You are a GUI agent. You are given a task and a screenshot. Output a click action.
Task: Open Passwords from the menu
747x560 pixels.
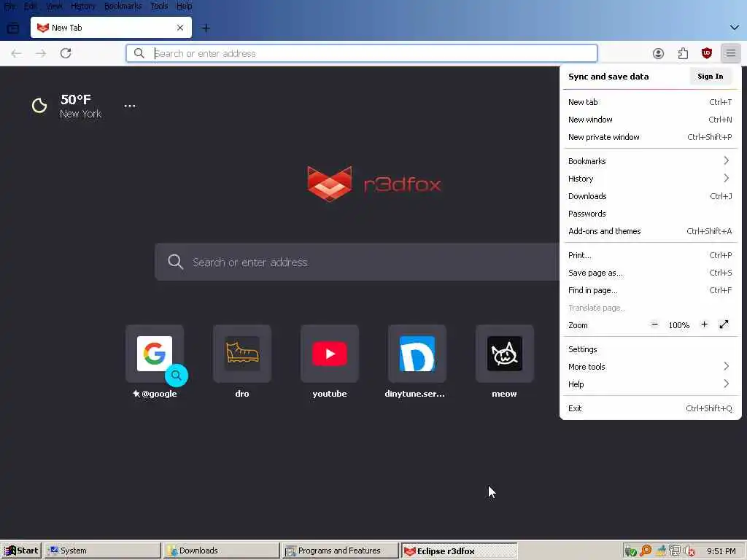pyautogui.click(x=650, y=214)
